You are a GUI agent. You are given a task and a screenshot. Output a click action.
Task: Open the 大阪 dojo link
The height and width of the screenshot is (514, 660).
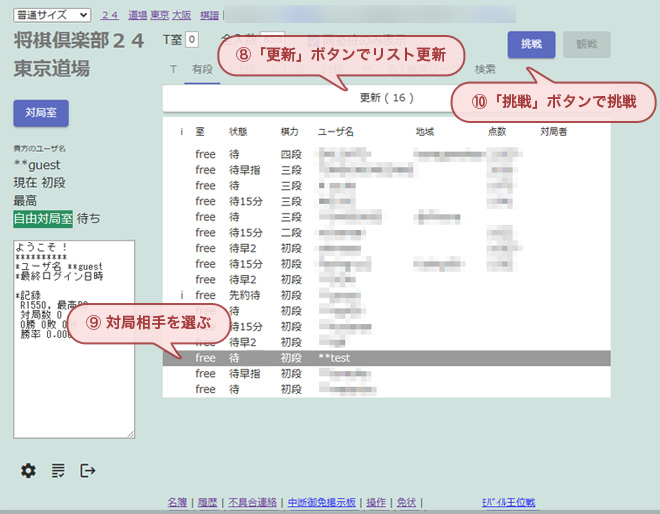181,15
